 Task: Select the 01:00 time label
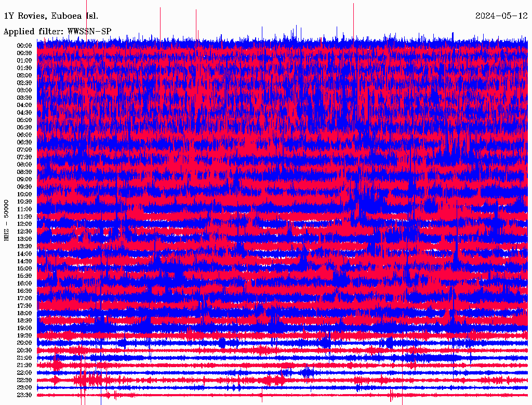click(x=24, y=61)
